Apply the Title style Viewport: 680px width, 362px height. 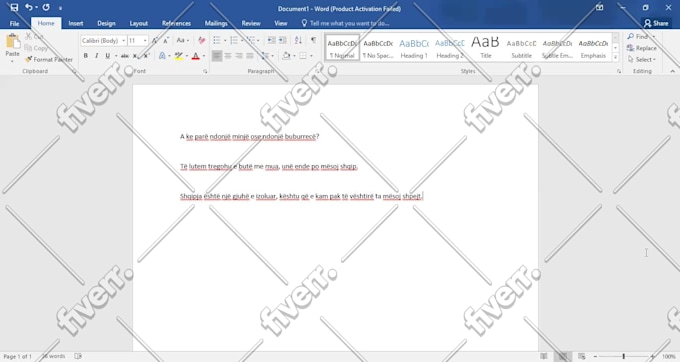pyautogui.click(x=486, y=48)
